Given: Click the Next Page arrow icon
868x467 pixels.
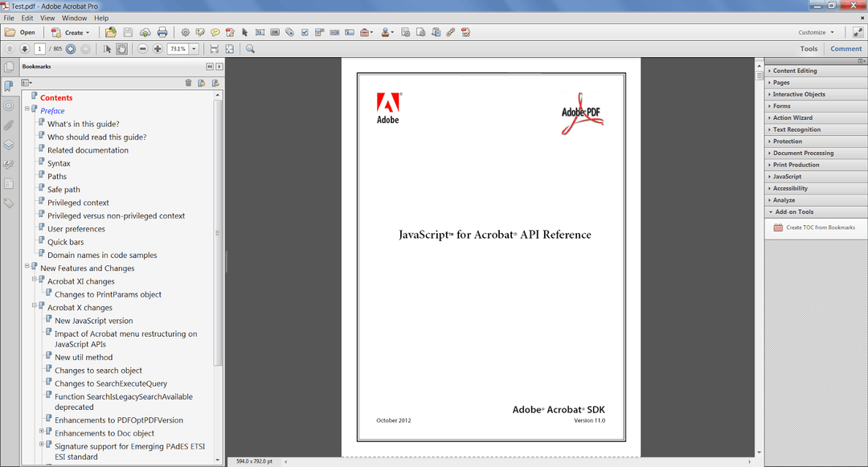Looking at the screenshot, I should pos(23,48).
